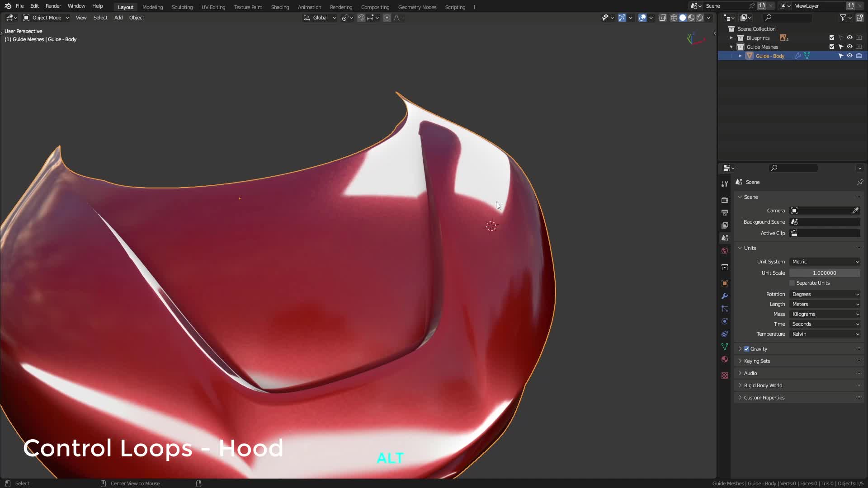868x488 pixels.
Task: Open the Tool properties tab
Action: pos(725,183)
